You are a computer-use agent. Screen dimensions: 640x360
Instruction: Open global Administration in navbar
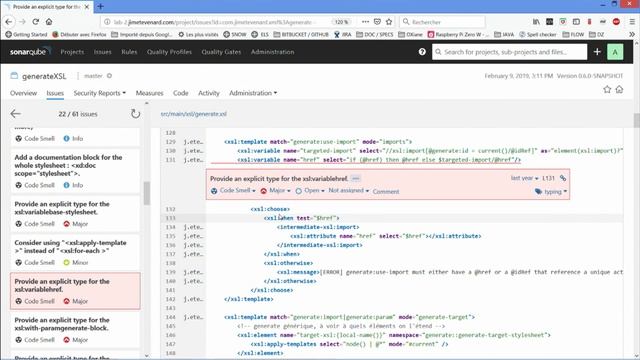272,52
